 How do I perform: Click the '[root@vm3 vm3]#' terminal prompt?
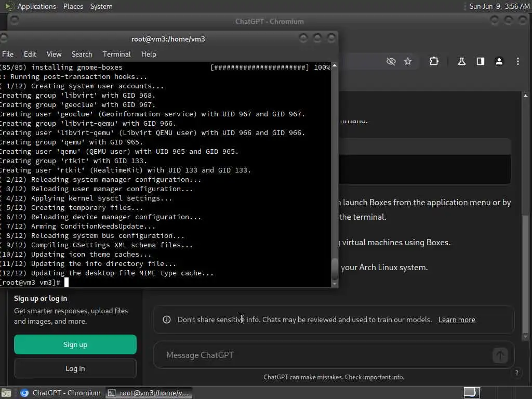tap(31, 282)
